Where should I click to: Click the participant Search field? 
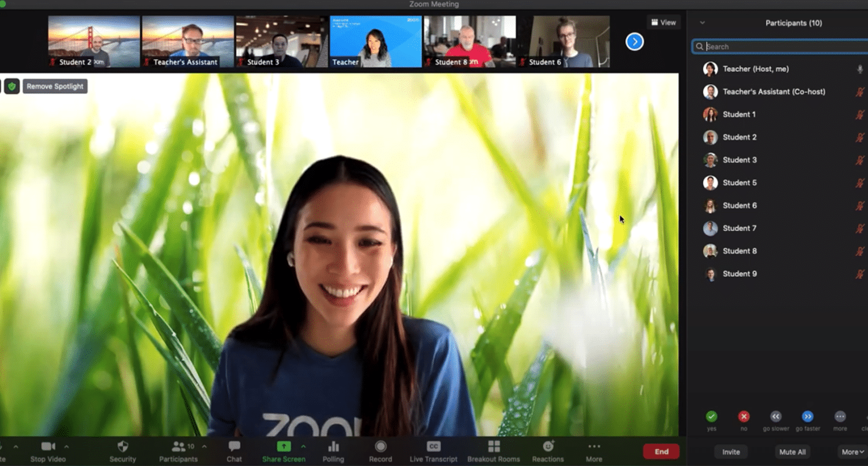pyautogui.click(x=781, y=47)
